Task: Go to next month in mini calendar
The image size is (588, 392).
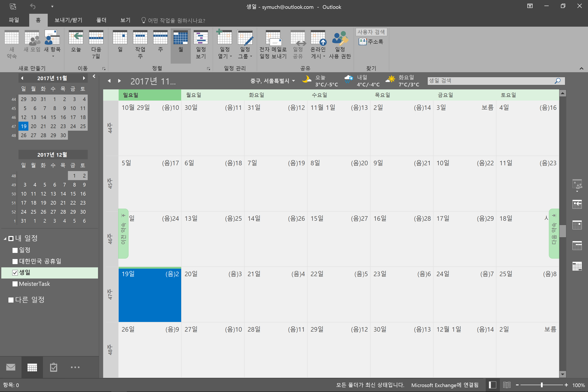Action: tap(84, 78)
